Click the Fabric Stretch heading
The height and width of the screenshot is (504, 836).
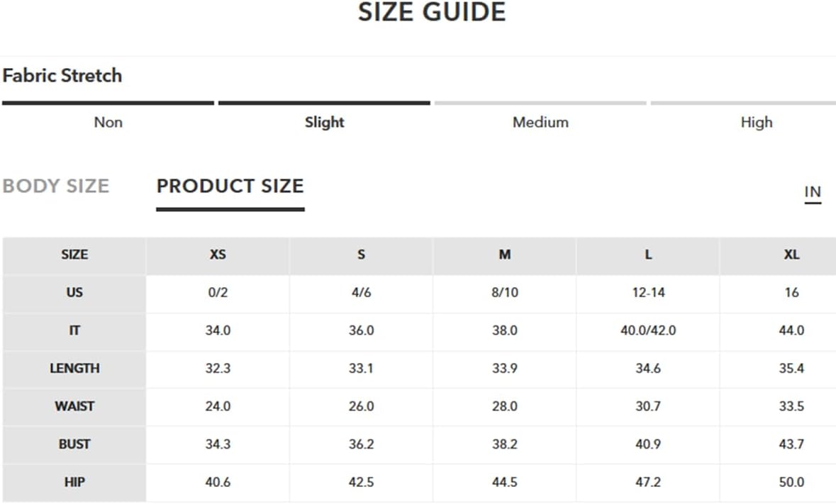click(62, 75)
